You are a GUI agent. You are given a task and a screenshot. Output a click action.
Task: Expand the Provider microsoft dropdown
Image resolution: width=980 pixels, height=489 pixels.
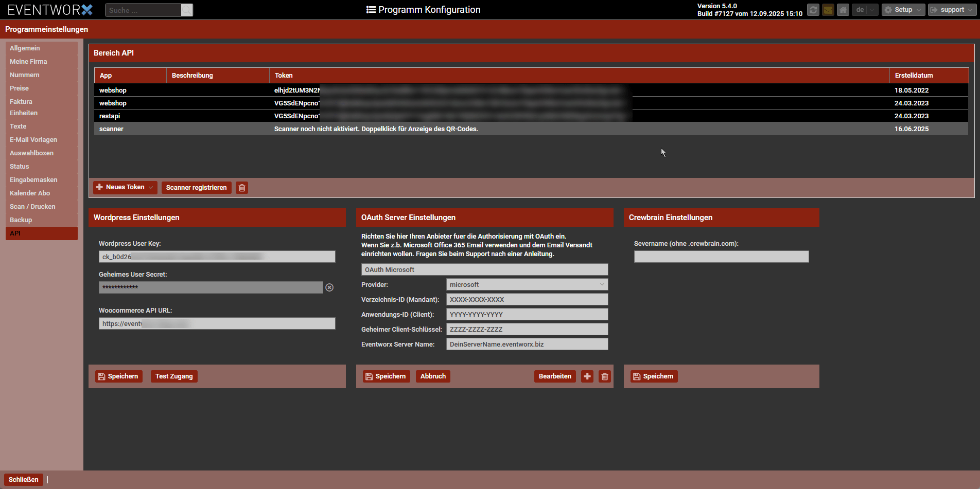[527, 284]
